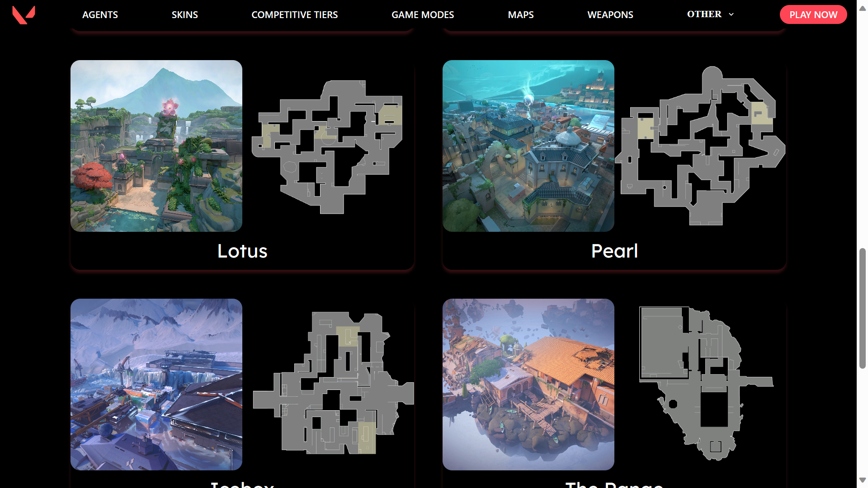Image resolution: width=868 pixels, height=488 pixels.
Task: Open the WEAPONS page
Action: [610, 14]
